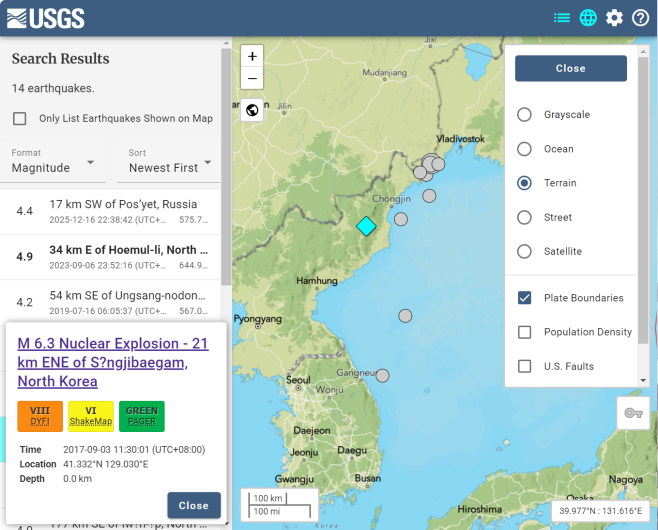Click the orange VIII DYFI badge

pos(40,416)
